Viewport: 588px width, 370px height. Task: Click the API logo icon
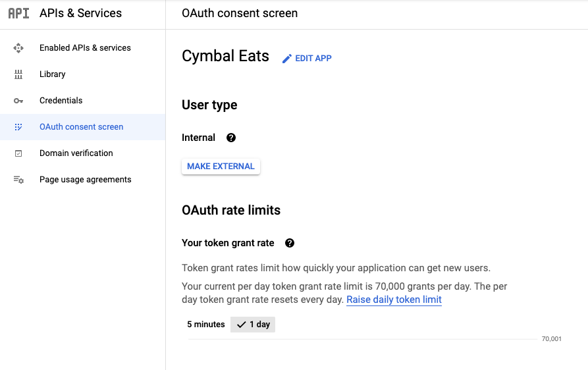click(x=18, y=13)
